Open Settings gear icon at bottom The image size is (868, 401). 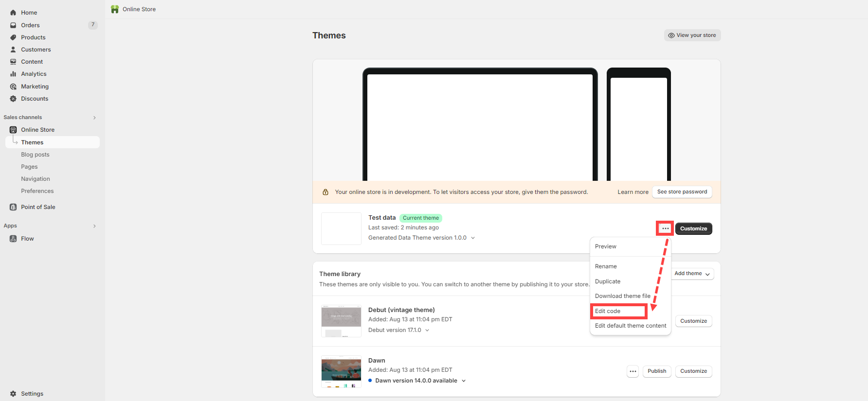(13, 394)
